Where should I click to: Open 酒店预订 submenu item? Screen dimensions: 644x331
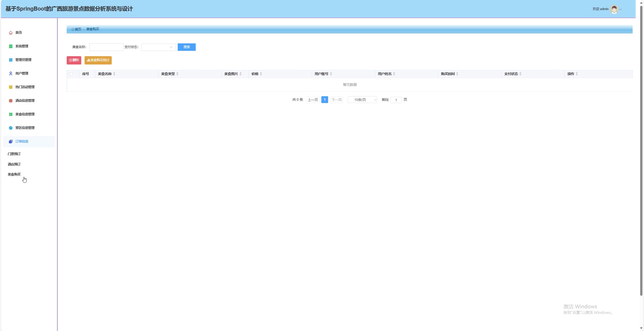[14, 164]
